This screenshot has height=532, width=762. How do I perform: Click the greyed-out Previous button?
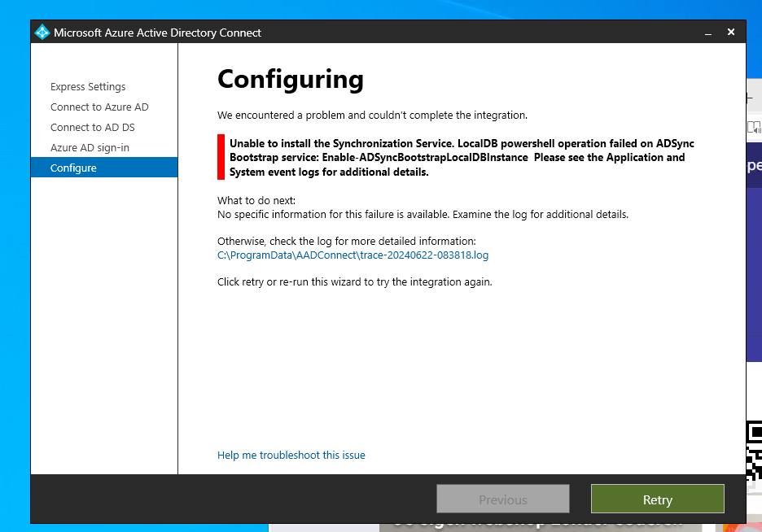[503, 499]
